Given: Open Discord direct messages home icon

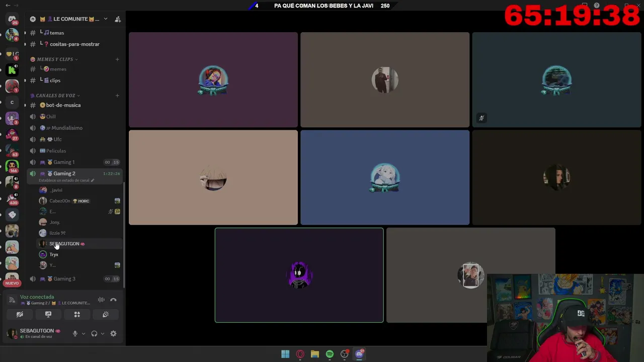Looking at the screenshot, I should [12, 19].
